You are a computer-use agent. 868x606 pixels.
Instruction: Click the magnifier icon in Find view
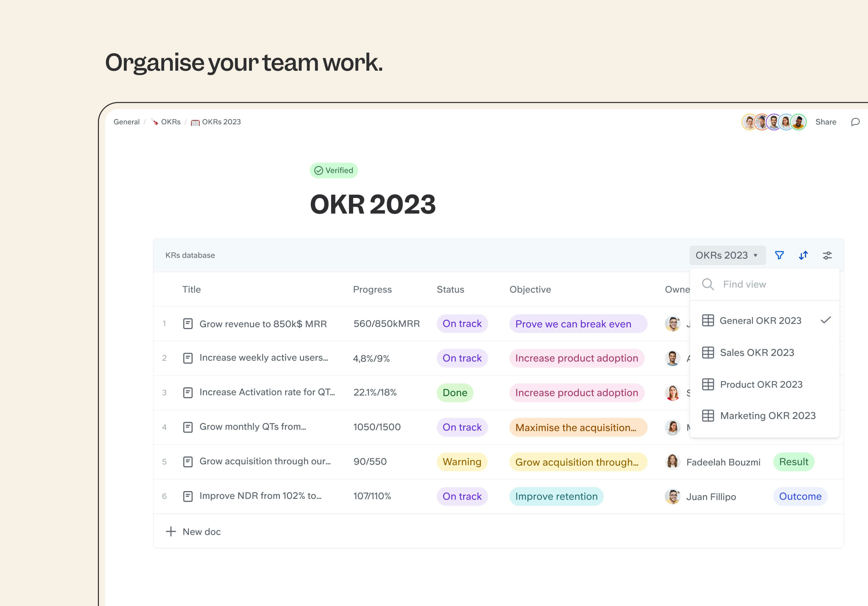point(708,284)
